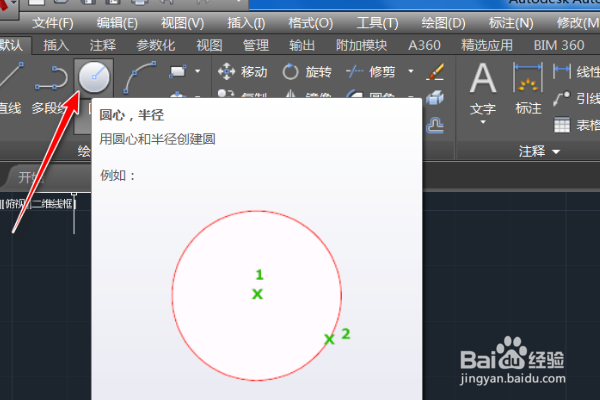The height and width of the screenshot is (400, 600).
Task: Switch to the 注释 ribbon tab
Action: pos(103,46)
